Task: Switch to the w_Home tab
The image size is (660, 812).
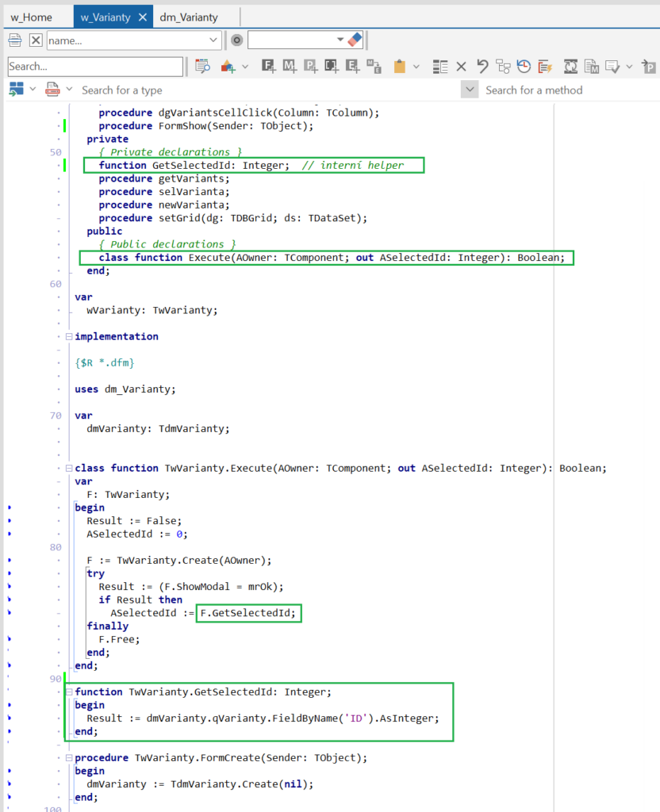Action: 32,17
